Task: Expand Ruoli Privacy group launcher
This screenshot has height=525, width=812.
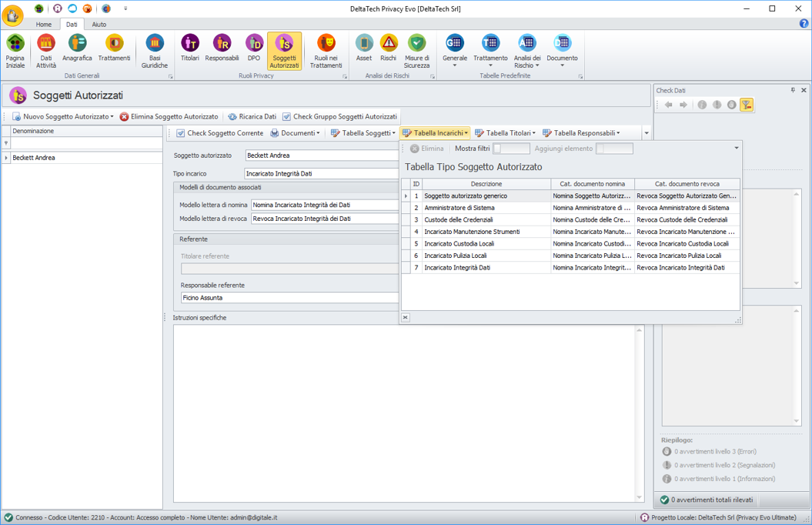Action: pos(345,77)
